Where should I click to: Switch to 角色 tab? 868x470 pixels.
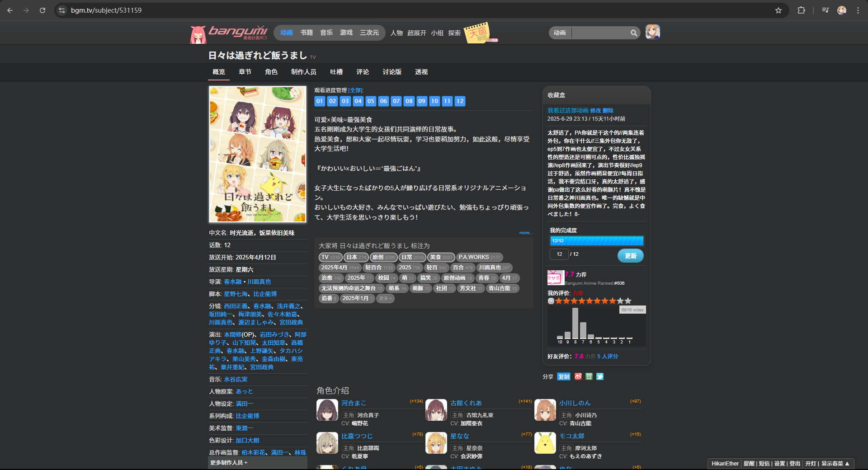[271, 72]
